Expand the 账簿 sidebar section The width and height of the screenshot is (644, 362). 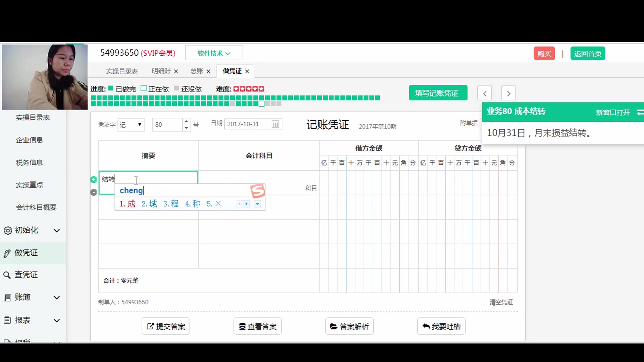(x=57, y=298)
